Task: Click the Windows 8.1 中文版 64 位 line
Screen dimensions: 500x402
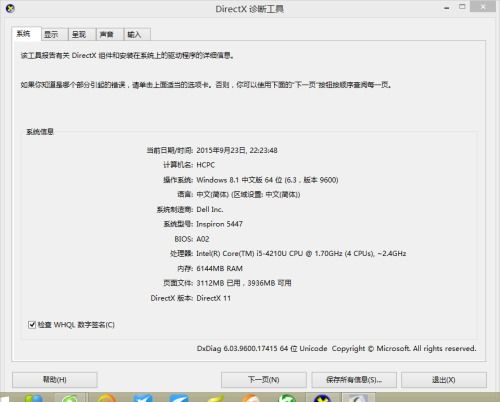Action: point(267,180)
